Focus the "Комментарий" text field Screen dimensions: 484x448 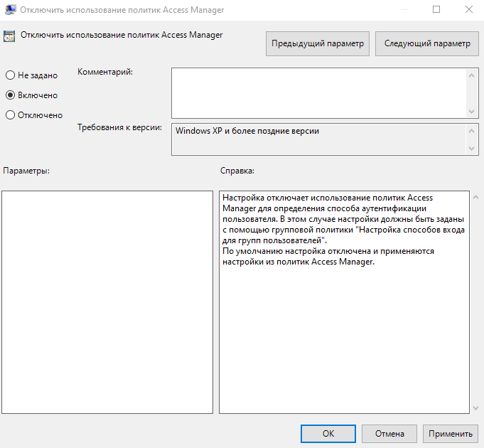click(318, 92)
